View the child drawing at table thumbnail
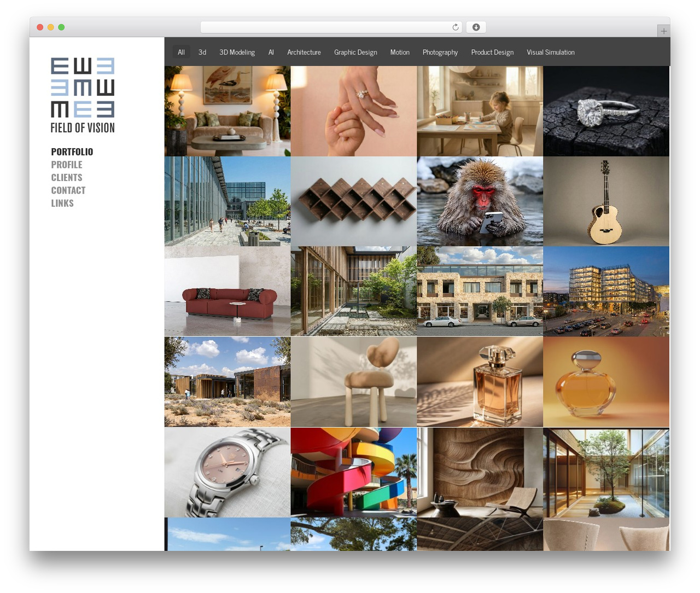The width and height of the screenshot is (700, 593). click(480, 111)
